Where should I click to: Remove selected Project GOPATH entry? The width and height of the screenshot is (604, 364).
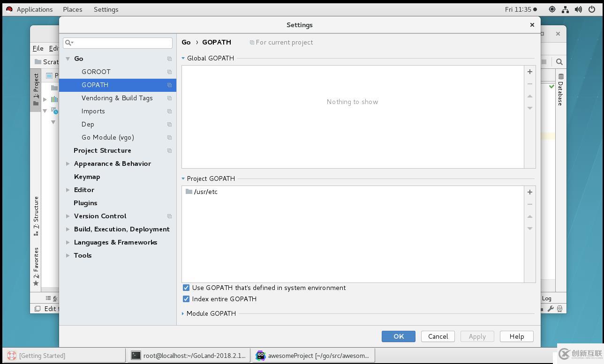click(529, 204)
